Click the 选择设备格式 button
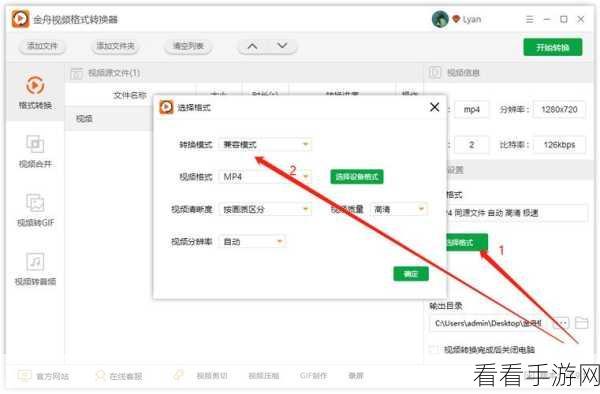 357,177
